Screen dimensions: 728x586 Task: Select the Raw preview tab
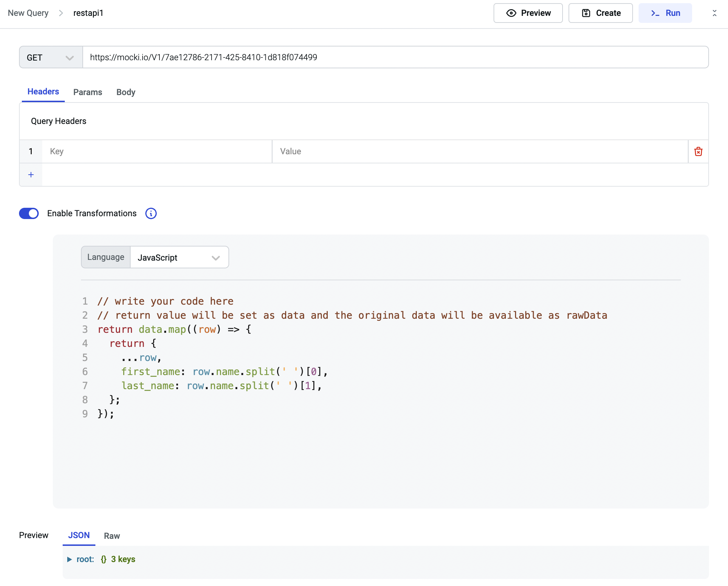112,536
